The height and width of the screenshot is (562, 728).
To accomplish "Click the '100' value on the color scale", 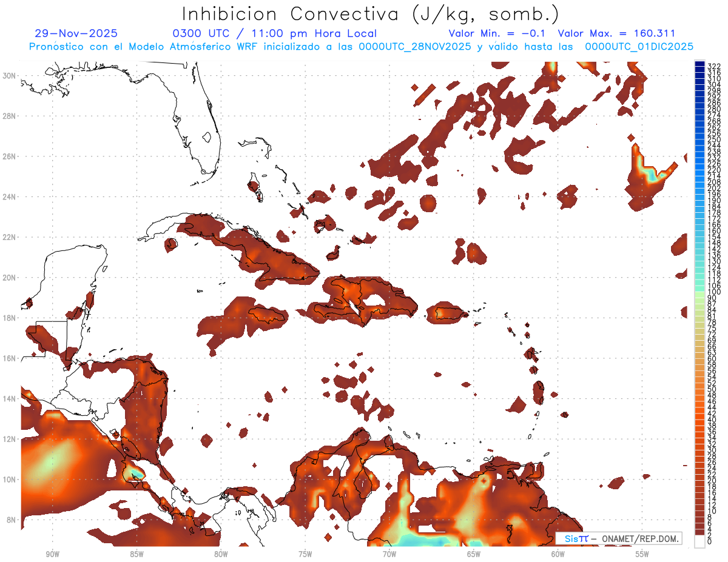I will click(714, 292).
